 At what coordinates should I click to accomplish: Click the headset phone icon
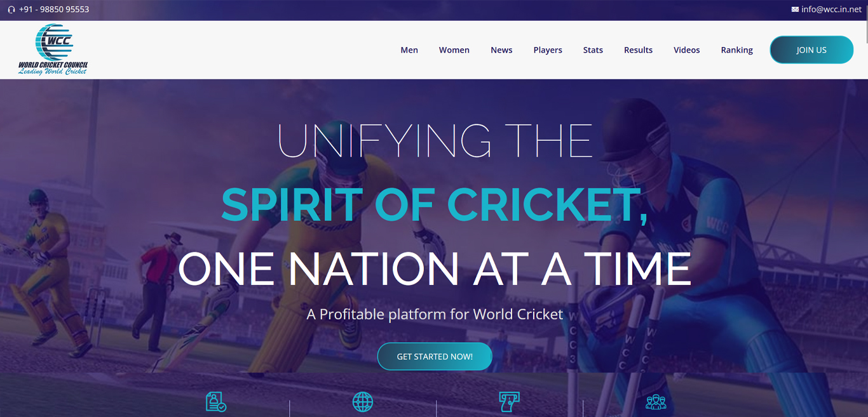click(x=11, y=10)
